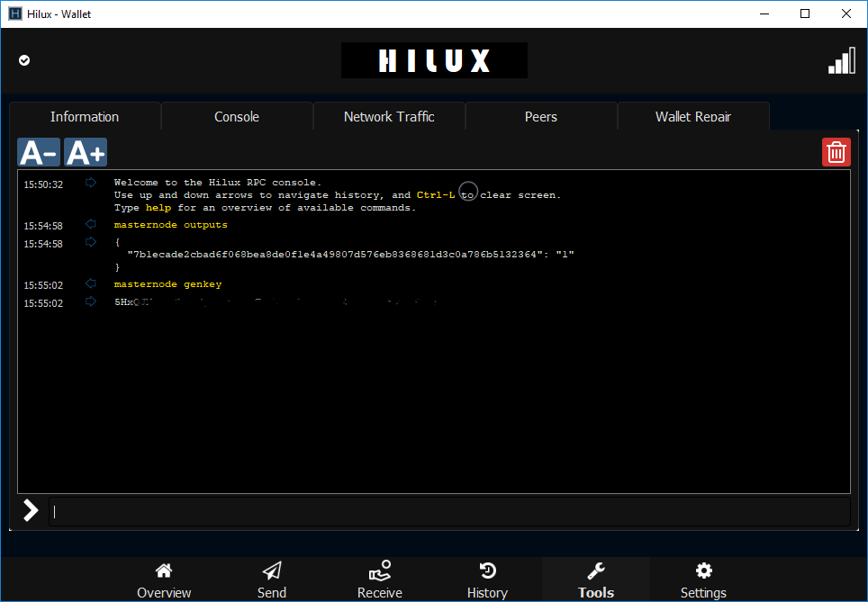
Task: Go to the Wallet Repair tab
Action: pos(693,116)
